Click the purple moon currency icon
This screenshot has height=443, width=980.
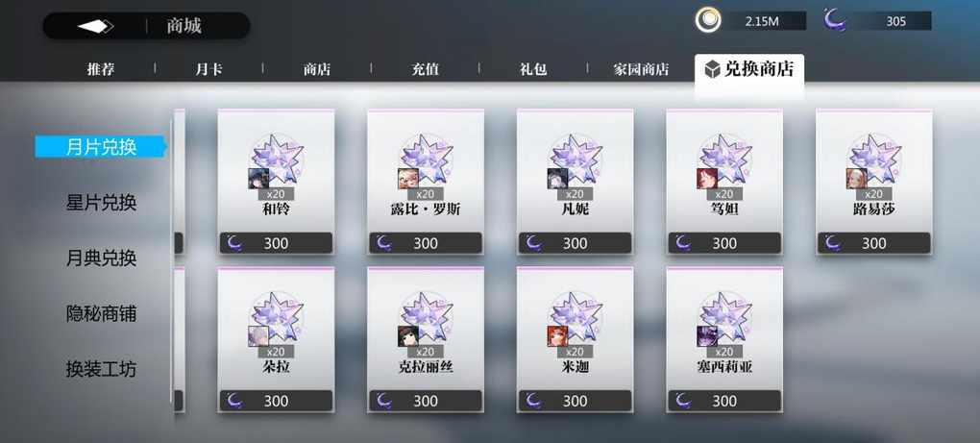click(834, 20)
